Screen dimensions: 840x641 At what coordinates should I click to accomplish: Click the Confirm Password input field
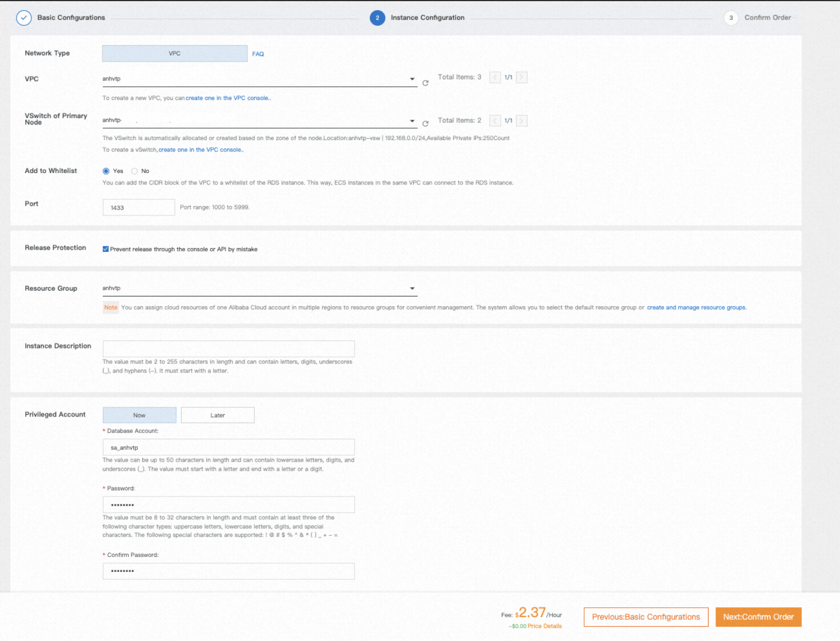[229, 571]
